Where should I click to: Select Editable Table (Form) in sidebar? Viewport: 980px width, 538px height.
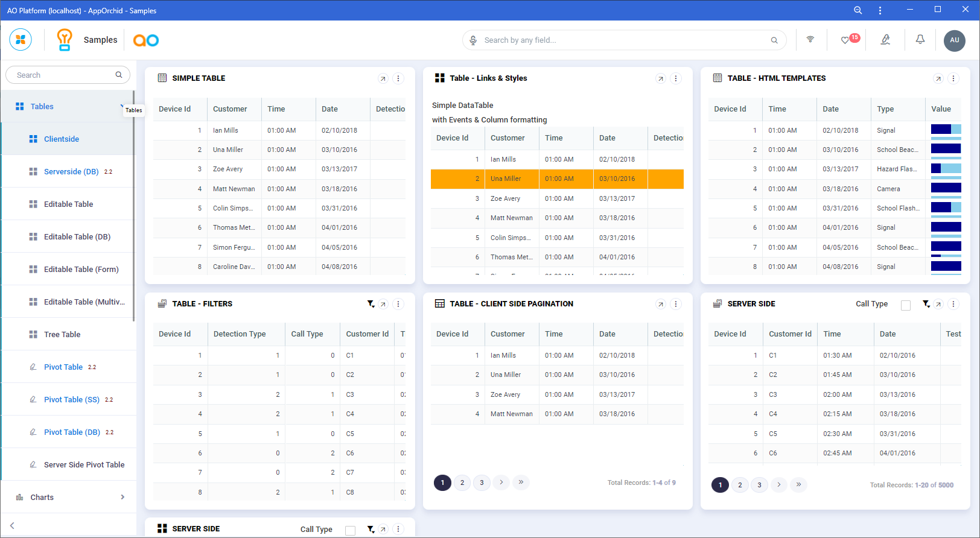coord(81,269)
